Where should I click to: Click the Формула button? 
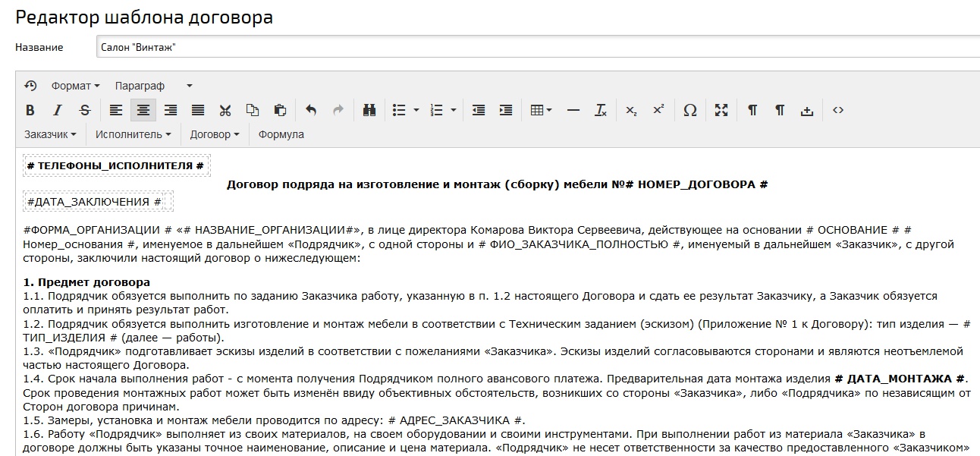pos(281,134)
